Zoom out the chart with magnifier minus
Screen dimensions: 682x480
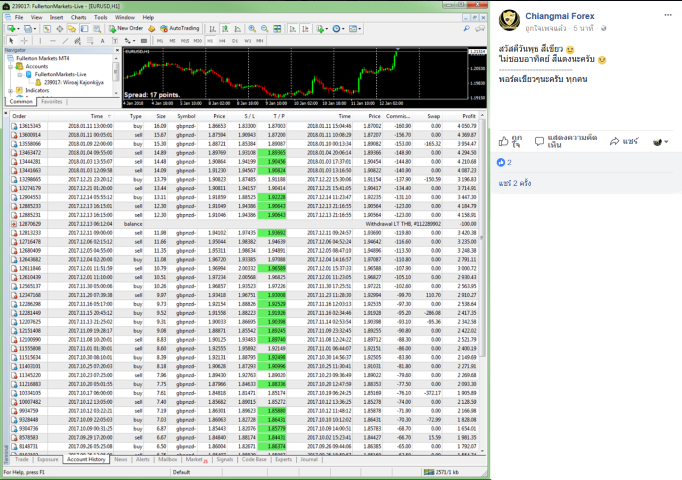tap(264, 29)
